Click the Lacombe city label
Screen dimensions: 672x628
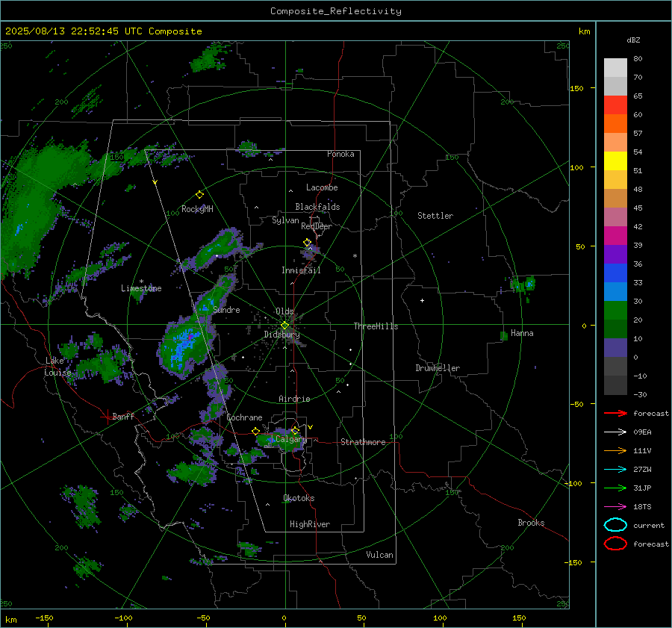(322, 187)
